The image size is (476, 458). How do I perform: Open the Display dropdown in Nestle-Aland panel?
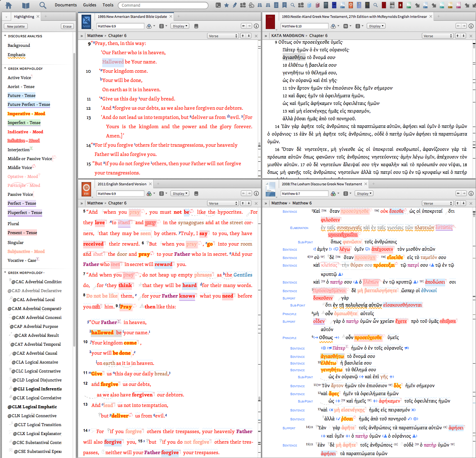coord(376,26)
